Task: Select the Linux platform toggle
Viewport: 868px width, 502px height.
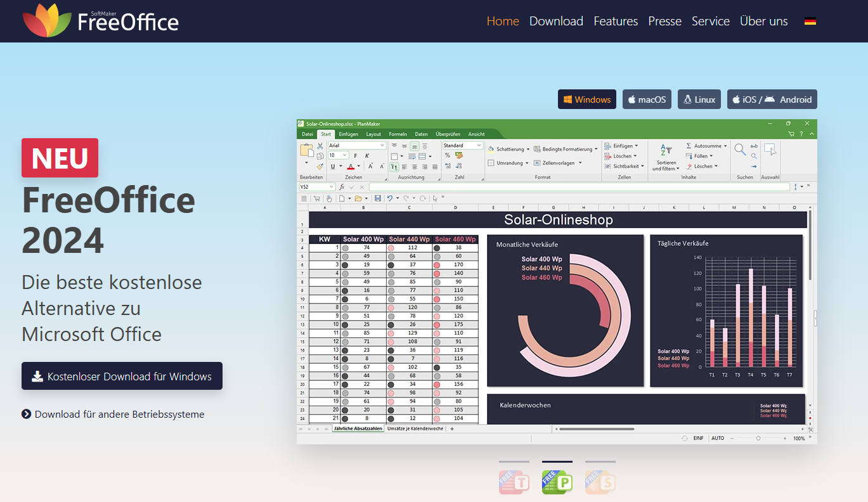Action: tap(699, 100)
